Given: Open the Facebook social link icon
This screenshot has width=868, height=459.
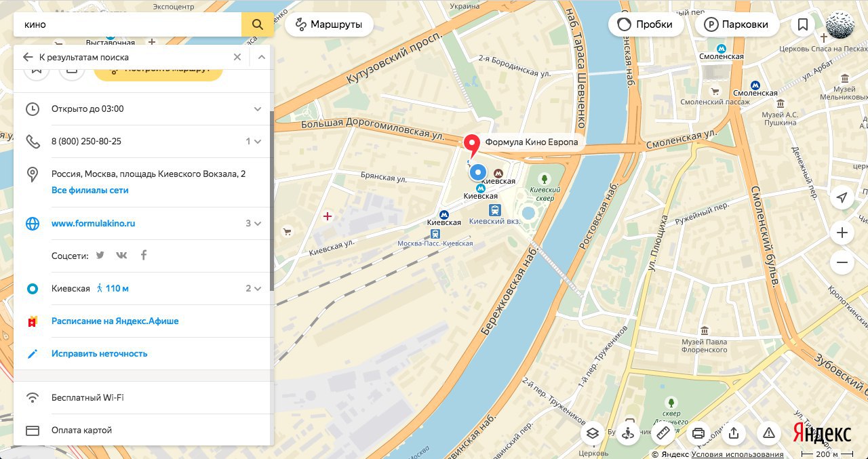Looking at the screenshot, I should (144, 256).
